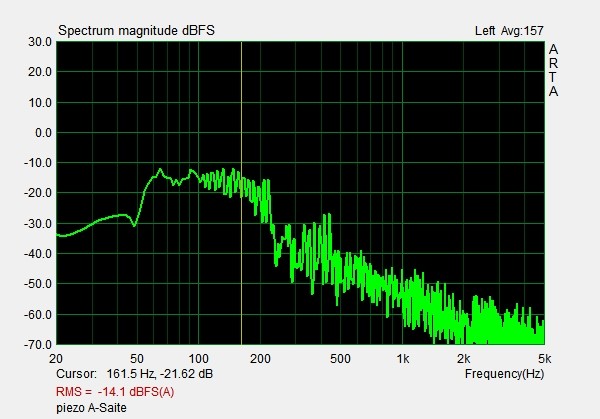Screen dimensions: 600x419
Task: Click the 'piezo A-Saite' caption
Action: tap(91, 408)
